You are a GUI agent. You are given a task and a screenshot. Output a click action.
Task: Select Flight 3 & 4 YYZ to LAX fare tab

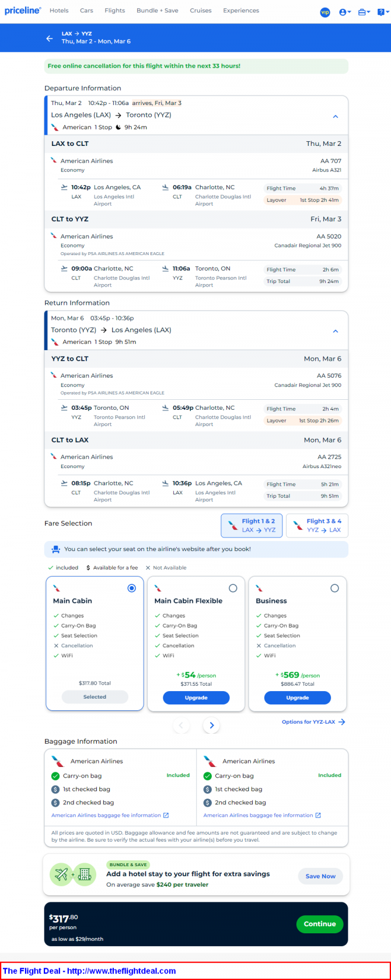[x=317, y=525]
